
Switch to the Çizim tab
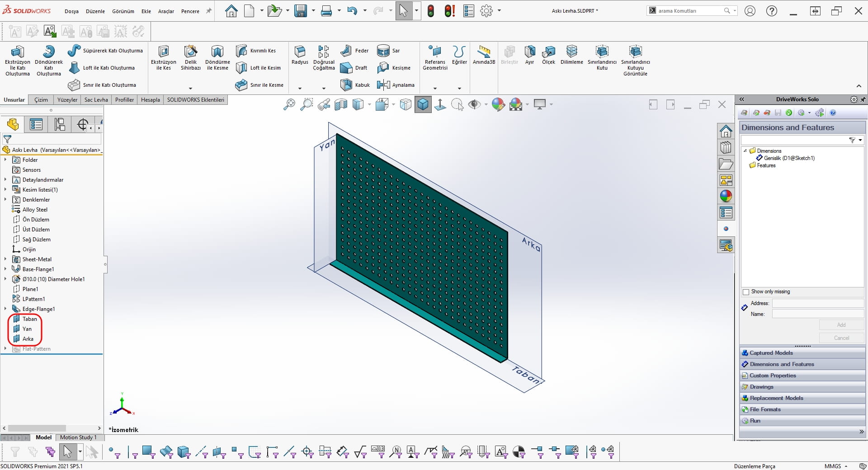(41, 100)
